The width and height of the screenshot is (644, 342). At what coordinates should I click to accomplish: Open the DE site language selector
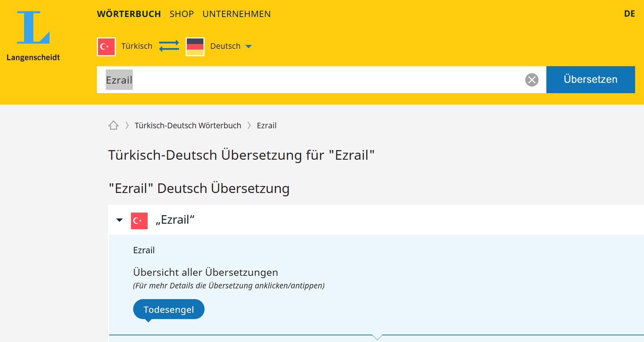pos(629,14)
